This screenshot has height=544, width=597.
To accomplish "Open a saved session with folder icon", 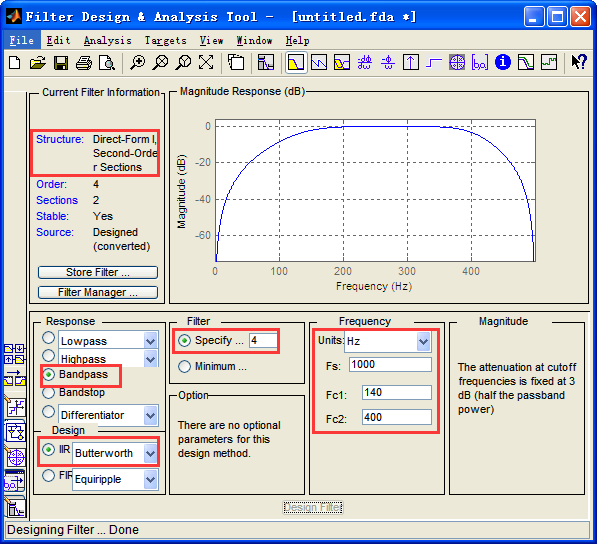I will click(x=37, y=62).
